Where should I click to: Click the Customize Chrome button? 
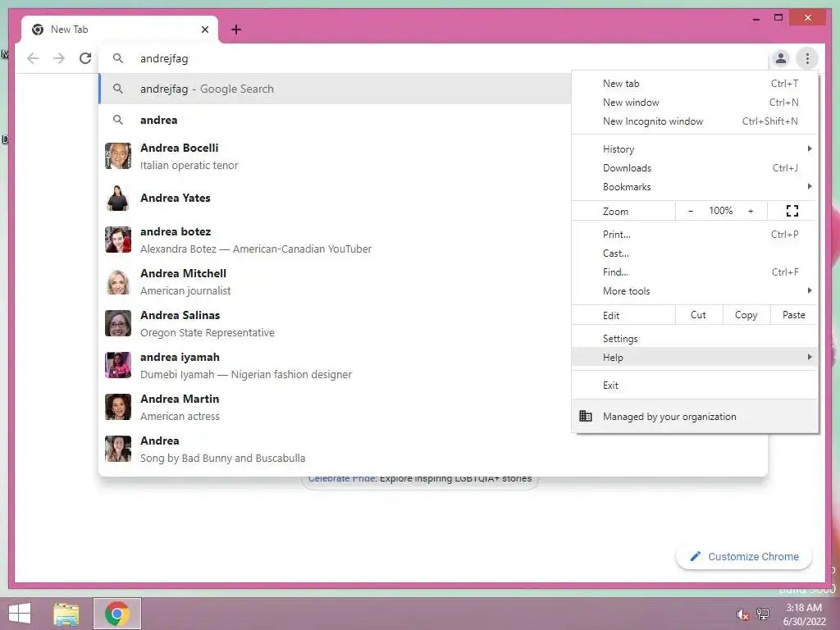point(744,557)
